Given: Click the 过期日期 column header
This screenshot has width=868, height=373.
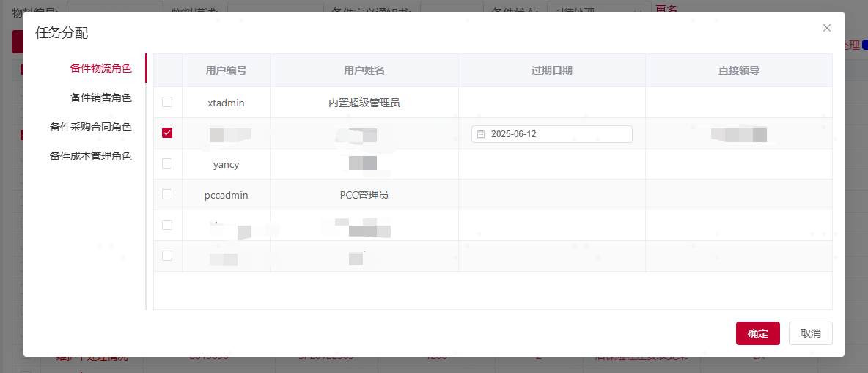Looking at the screenshot, I should [552, 70].
